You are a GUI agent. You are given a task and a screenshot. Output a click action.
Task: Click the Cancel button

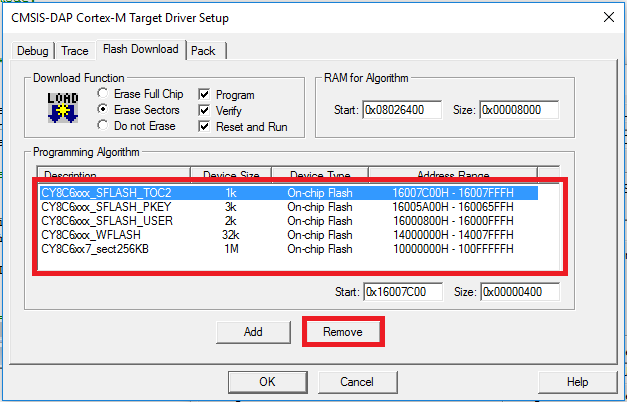357,382
